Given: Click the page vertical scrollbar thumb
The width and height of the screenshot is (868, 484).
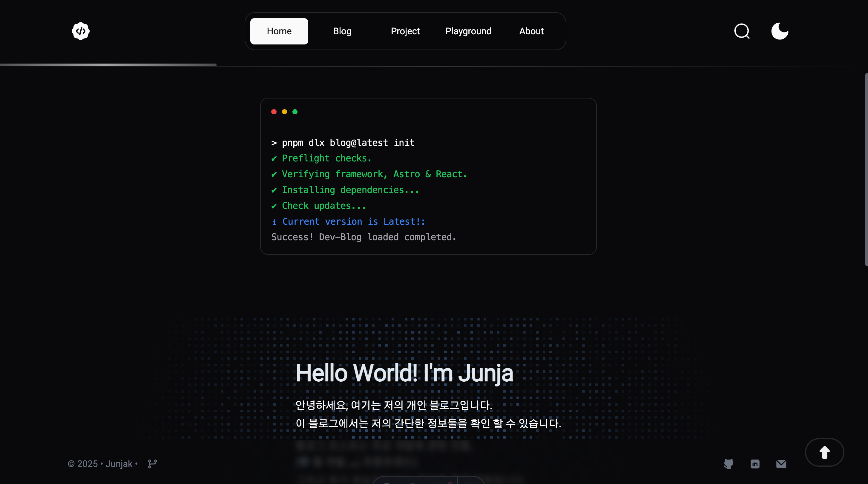Looking at the screenshot, I should tap(866, 169).
